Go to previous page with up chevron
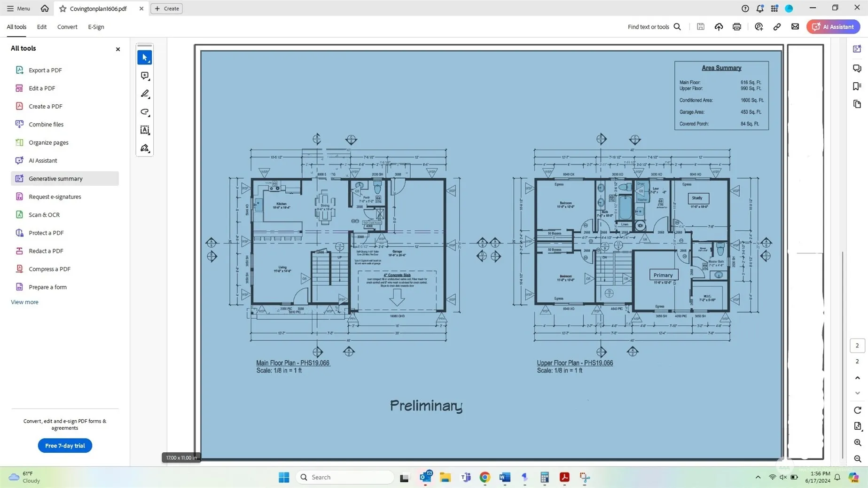The image size is (868, 488). (x=857, y=378)
